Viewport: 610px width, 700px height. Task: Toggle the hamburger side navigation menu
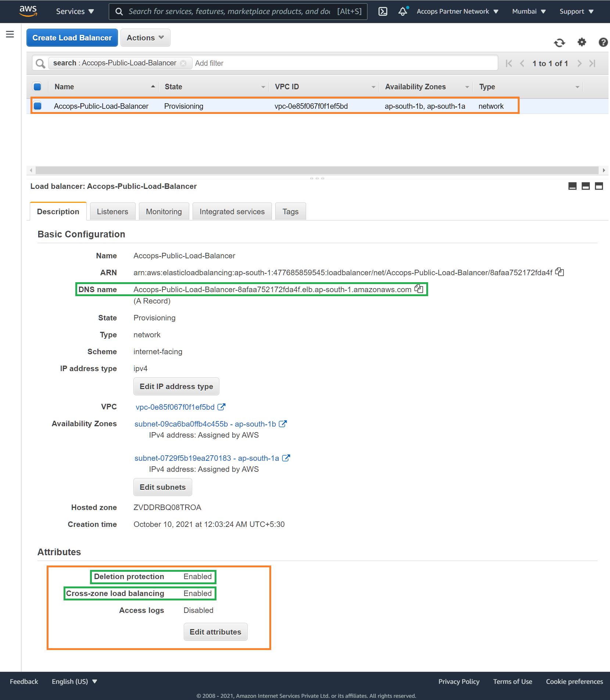[x=10, y=34]
